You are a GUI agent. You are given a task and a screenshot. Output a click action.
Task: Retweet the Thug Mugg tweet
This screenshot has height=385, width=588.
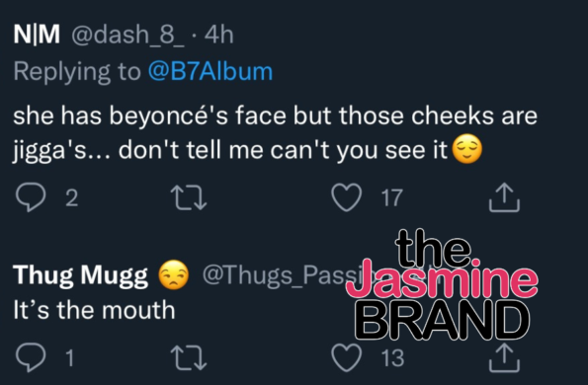[x=189, y=358]
